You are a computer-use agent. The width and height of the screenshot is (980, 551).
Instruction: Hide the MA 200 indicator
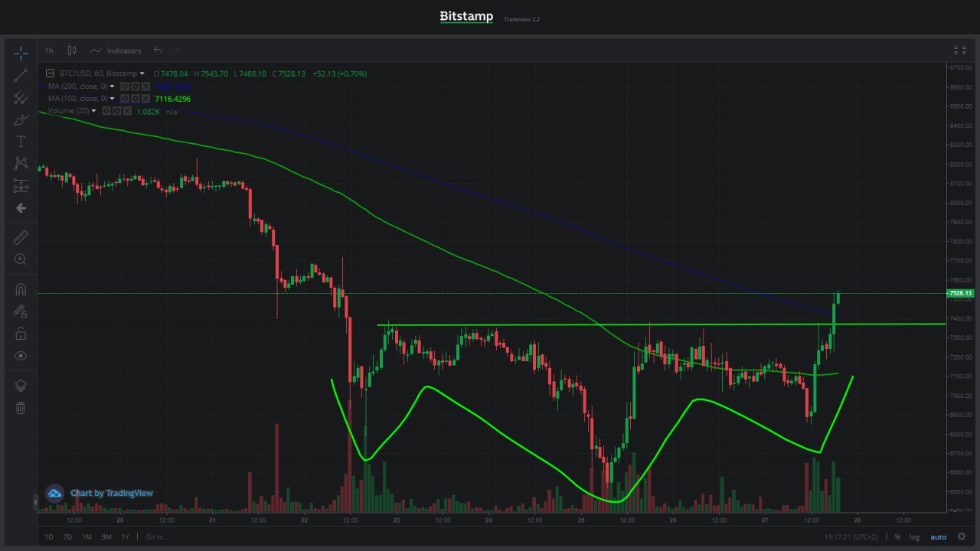[126, 86]
